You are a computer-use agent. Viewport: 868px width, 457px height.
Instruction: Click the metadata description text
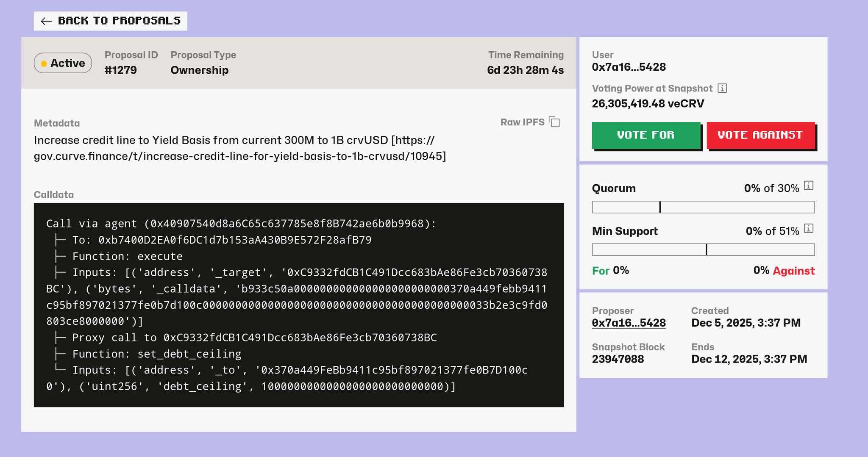pyautogui.click(x=240, y=148)
